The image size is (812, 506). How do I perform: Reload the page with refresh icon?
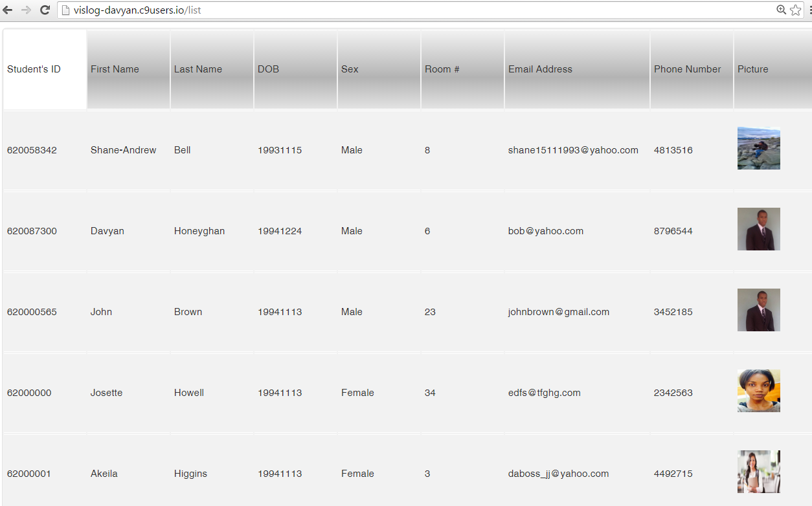click(45, 10)
